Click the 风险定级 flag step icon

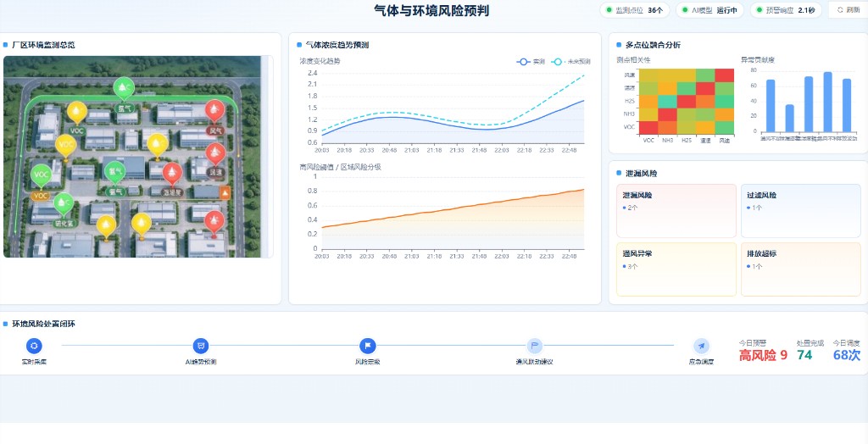[368, 346]
